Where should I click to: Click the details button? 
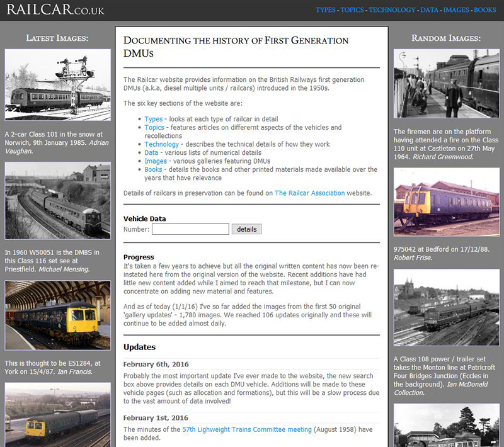coord(246,229)
